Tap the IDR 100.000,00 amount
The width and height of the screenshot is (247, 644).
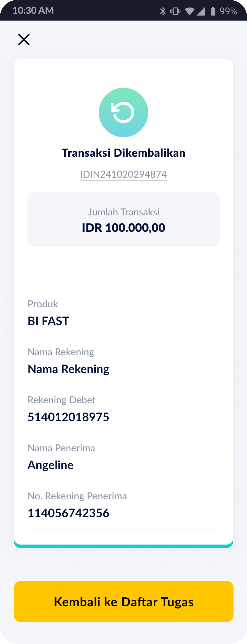pyautogui.click(x=123, y=227)
